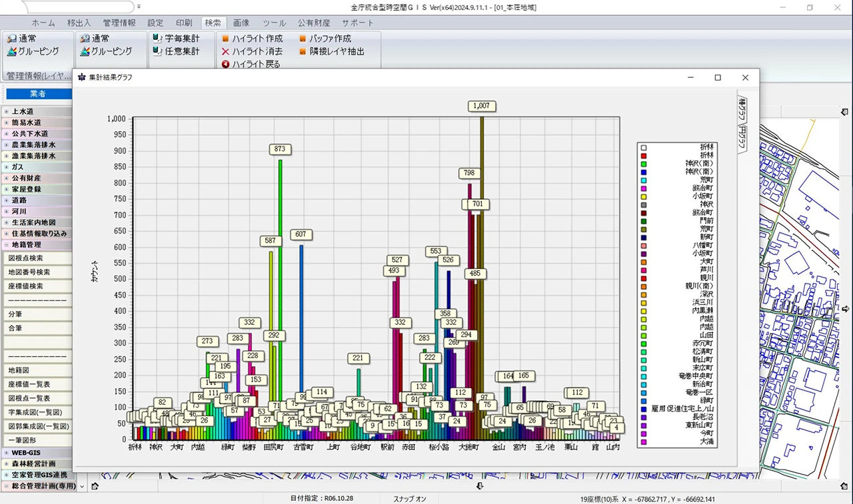Click 座標値検索 button
This screenshot has height=504, width=853.
(x=38, y=286)
